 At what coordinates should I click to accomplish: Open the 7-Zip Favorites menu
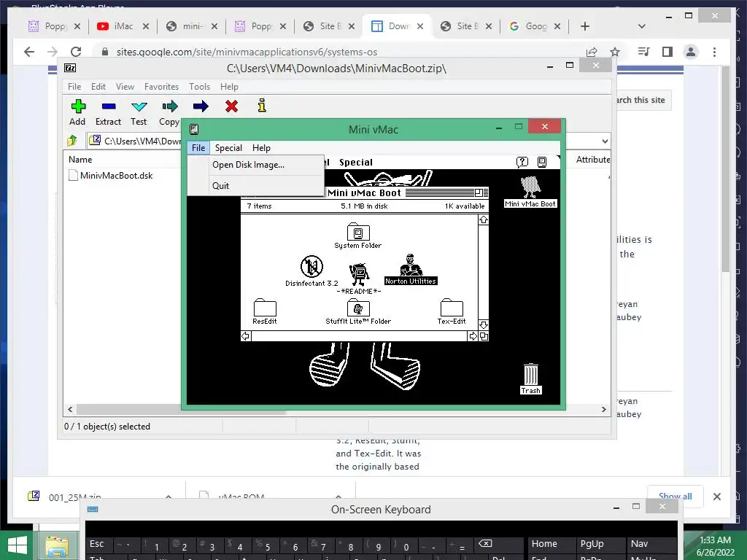coord(161,87)
